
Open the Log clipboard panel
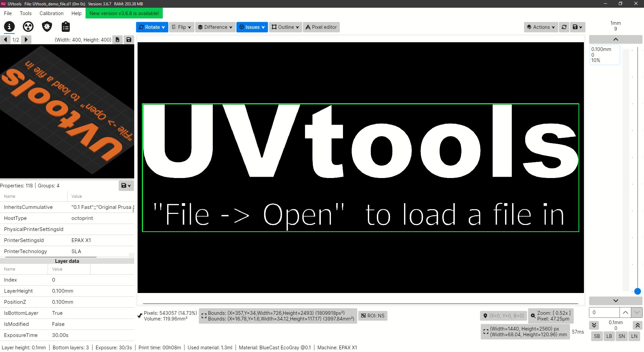(x=66, y=27)
